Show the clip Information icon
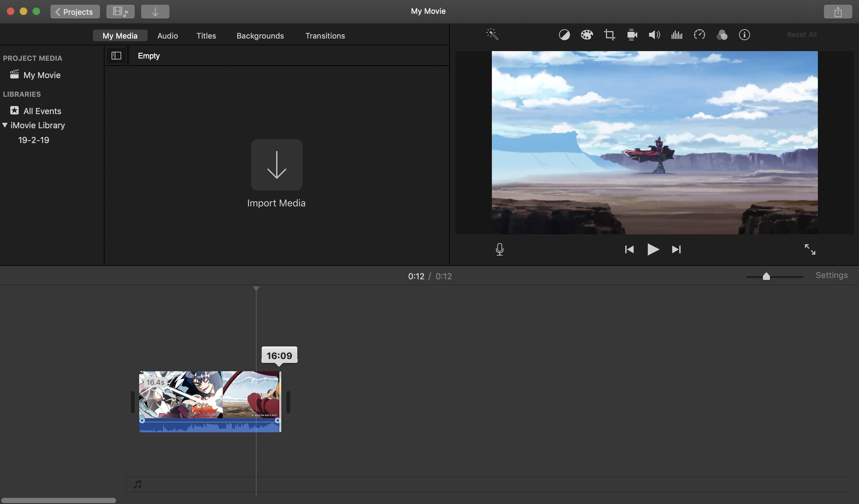 pos(745,35)
